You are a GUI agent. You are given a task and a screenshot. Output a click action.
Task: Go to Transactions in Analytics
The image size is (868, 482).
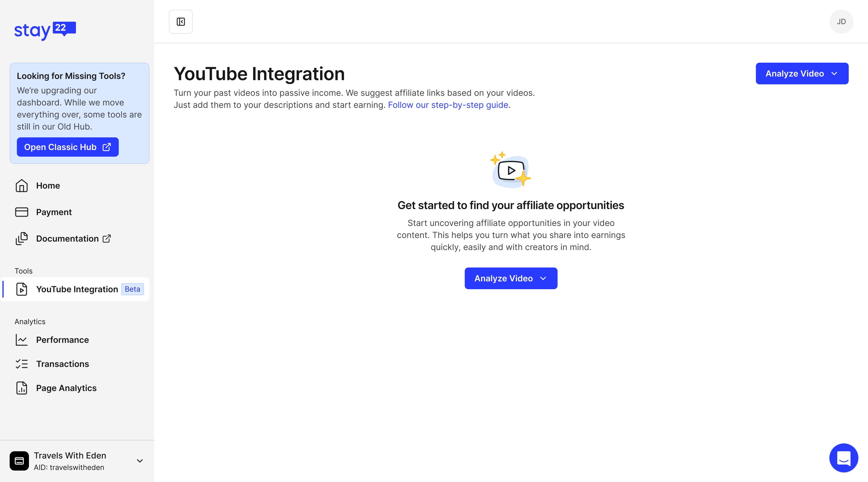coord(63,364)
